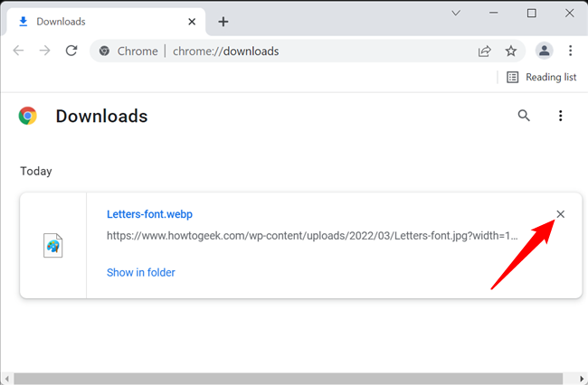Screen dimensions: 588x385
Task: Share this page using the share icon
Action: point(485,51)
